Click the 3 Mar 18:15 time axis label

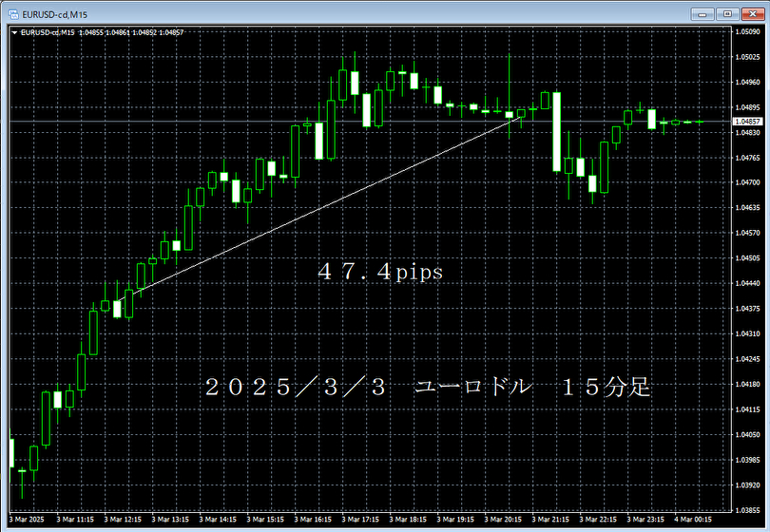pyautogui.click(x=408, y=520)
